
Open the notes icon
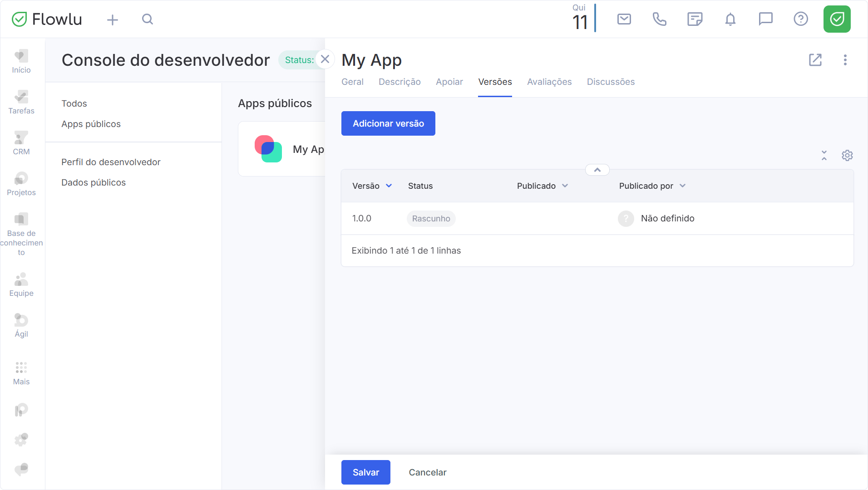click(695, 19)
